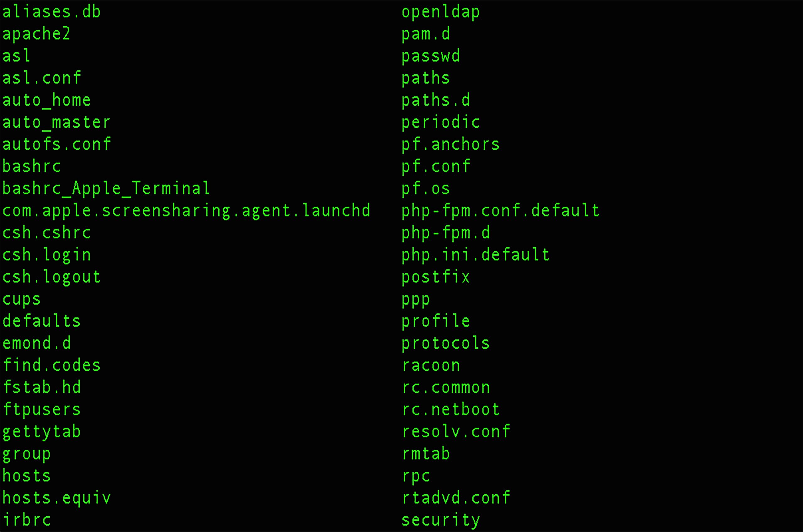
Task: Select the security directory entry
Action: point(441,520)
